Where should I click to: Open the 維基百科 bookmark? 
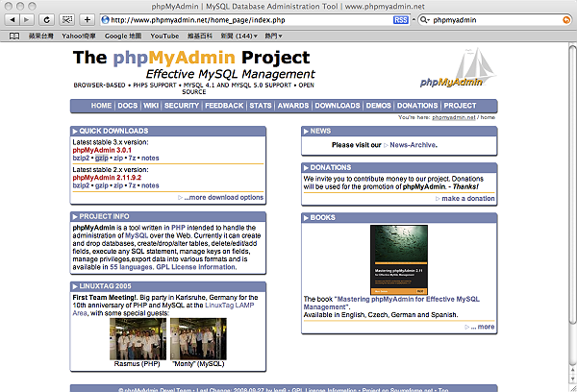pyautogui.click(x=200, y=37)
